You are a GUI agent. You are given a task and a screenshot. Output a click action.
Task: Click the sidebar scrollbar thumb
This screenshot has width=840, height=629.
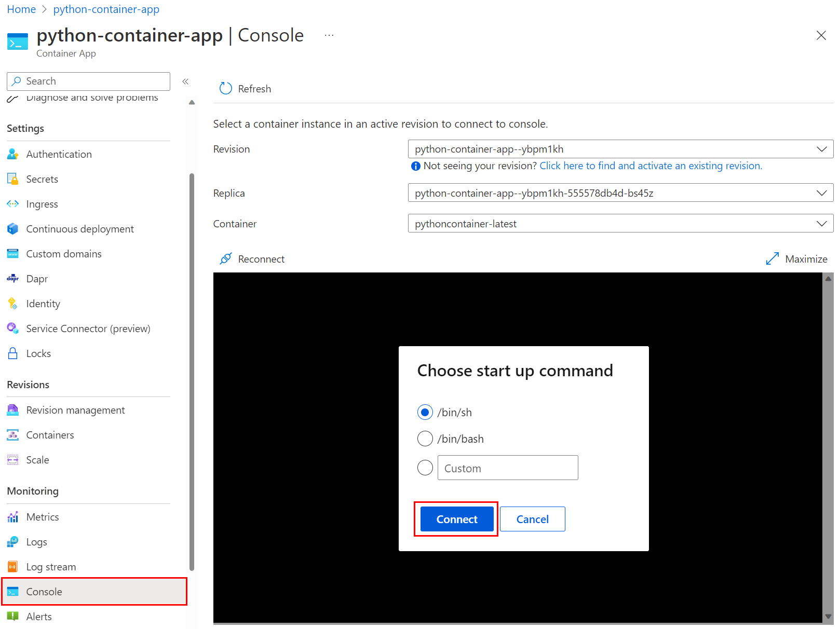click(x=192, y=372)
